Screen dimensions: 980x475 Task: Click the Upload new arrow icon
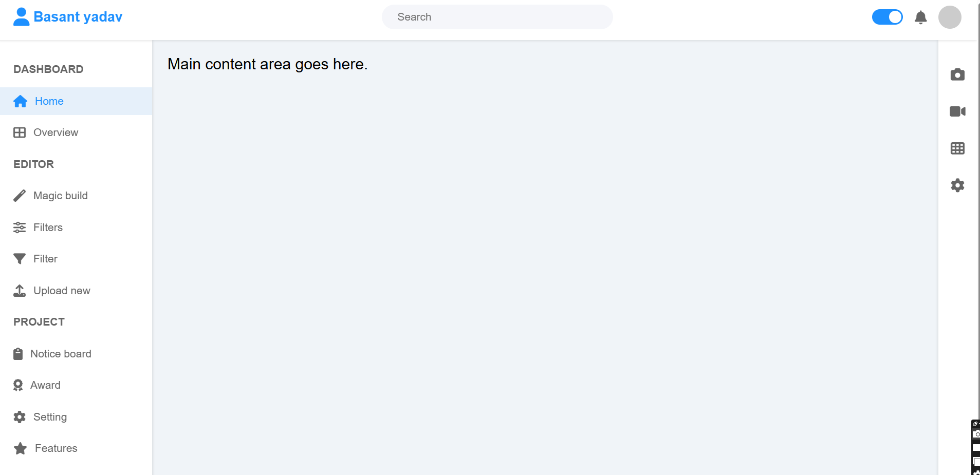[x=20, y=291]
